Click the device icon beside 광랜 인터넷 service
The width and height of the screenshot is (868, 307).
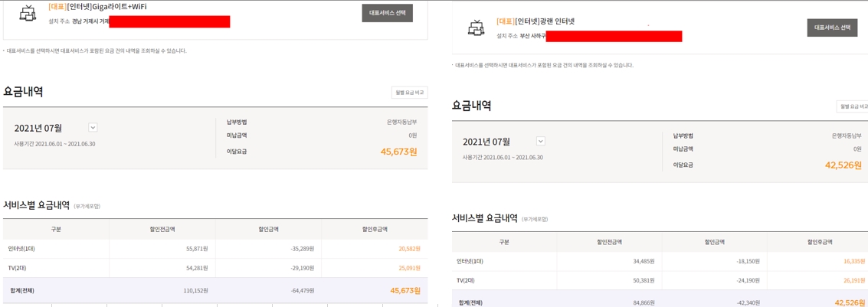[476, 28]
